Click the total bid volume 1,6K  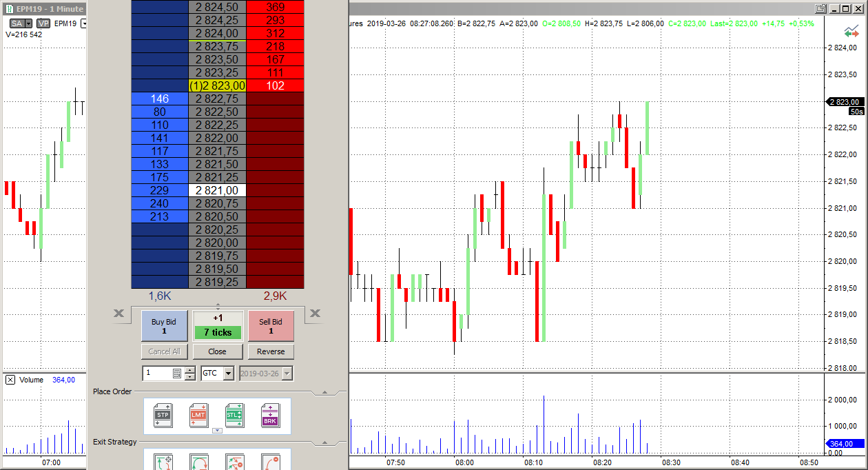click(160, 296)
